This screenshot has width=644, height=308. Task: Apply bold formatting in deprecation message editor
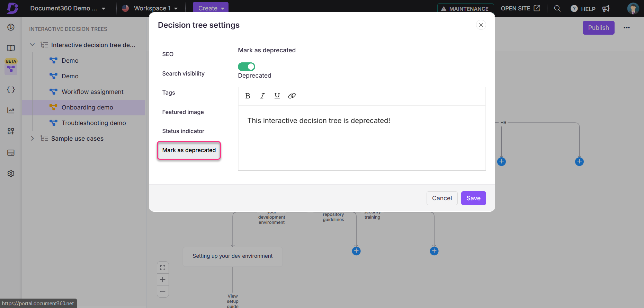(x=248, y=96)
